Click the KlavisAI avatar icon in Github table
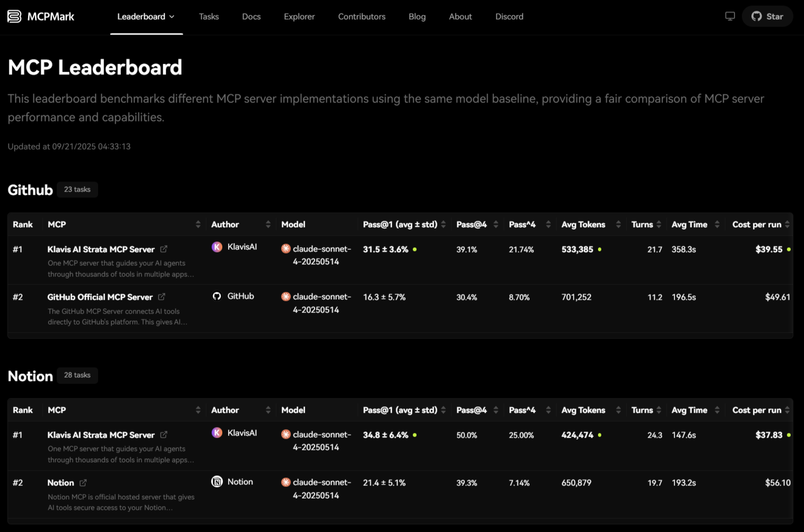 tap(217, 247)
